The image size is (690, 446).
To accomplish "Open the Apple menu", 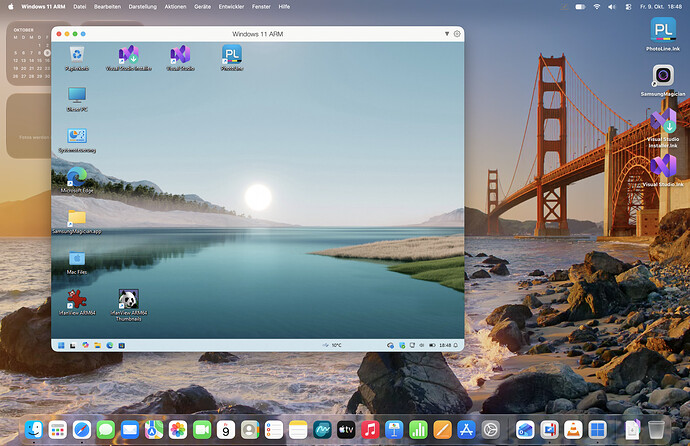I will (x=11, y=7).
